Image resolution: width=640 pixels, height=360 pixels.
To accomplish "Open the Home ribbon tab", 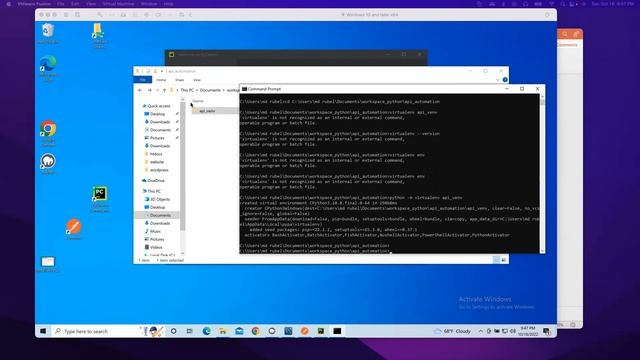I will click(161, 80).
